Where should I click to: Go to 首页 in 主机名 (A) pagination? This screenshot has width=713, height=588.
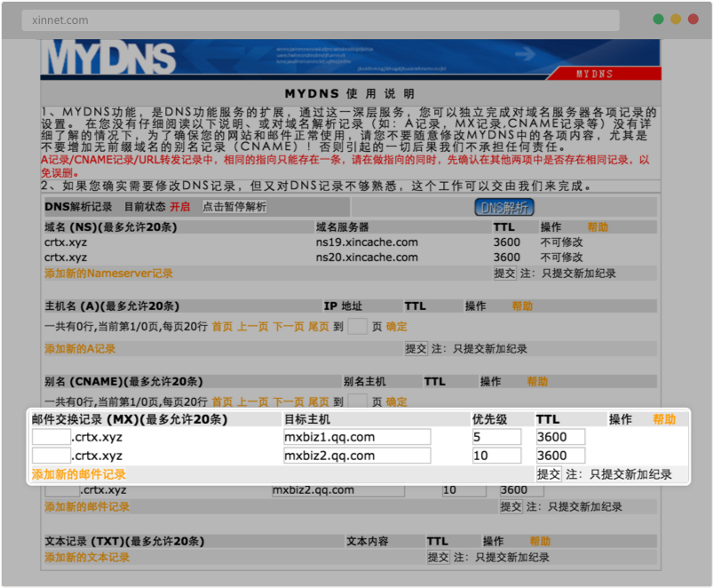[x=222, y=327]
